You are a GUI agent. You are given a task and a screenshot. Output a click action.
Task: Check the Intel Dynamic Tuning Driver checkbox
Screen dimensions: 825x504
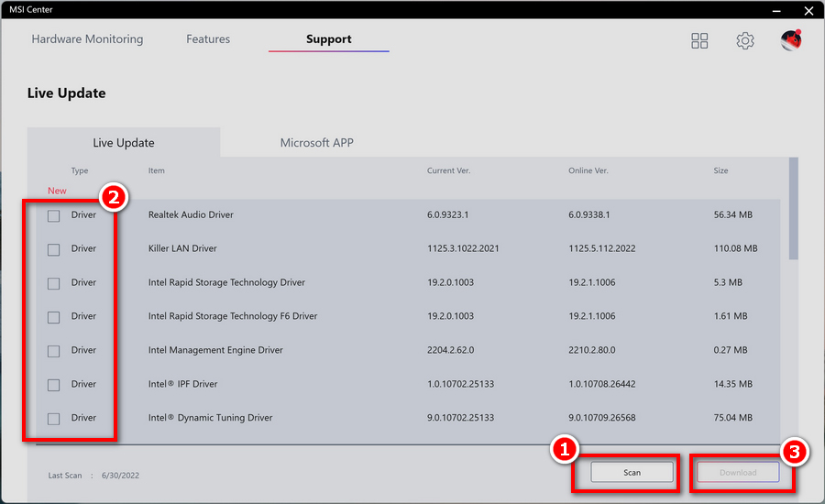(x=54, y=419)
